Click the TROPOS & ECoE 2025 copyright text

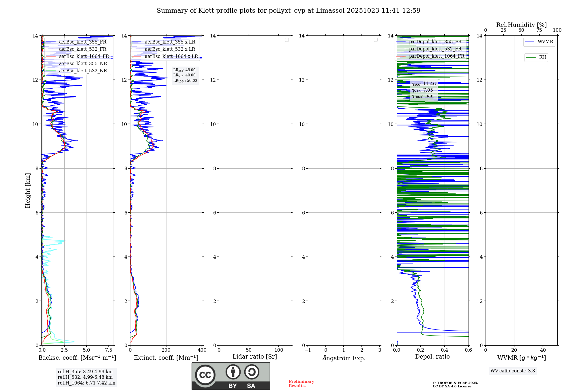click(455, 383)
